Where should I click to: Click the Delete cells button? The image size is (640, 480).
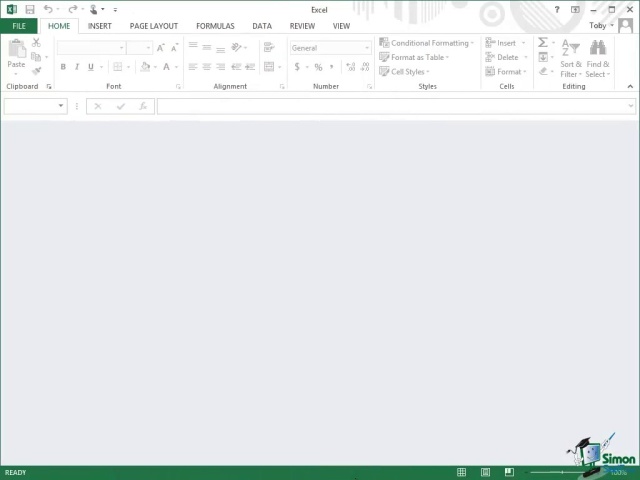tap(507, 57)
